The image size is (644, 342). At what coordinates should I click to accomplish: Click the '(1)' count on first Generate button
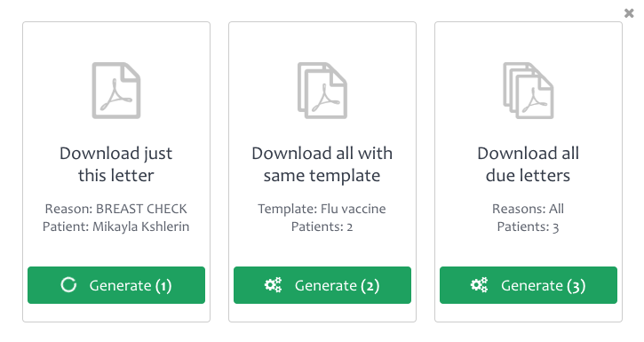[163, 285]
